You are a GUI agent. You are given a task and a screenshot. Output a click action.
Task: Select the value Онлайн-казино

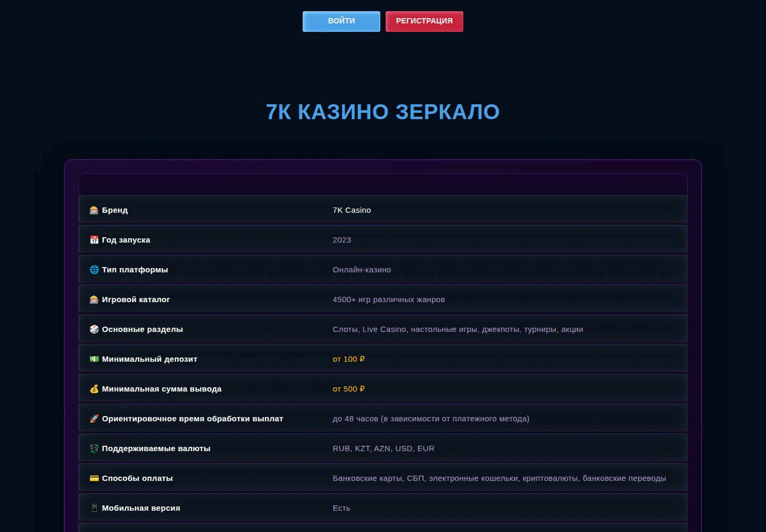pyautogui.click(x=362, y=270)
